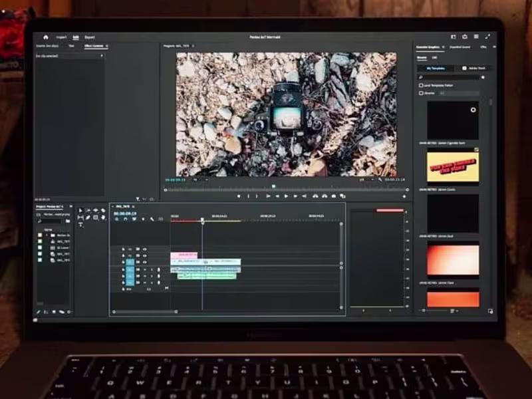The width and height of the screenshot is (532, 399).
Task: Toggle the fullscreen video output icon
Action: (x=488, y=37)
